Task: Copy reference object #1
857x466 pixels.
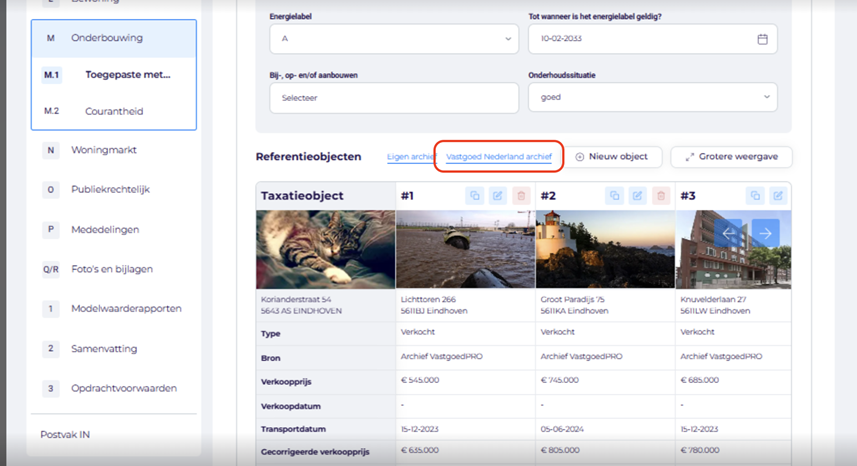Action: pyautogui.click(x=476, y=196)
